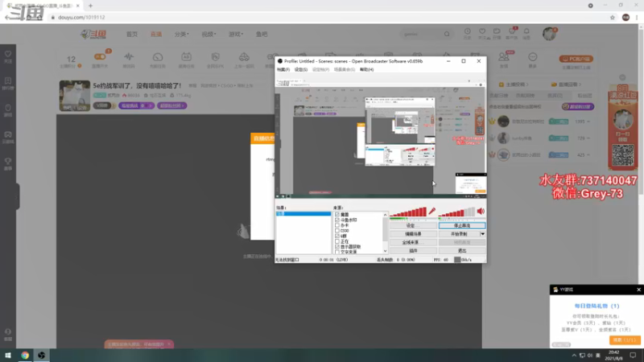
Task: Open the heart follow icon in Douyu header
Action: click(482, 31)
